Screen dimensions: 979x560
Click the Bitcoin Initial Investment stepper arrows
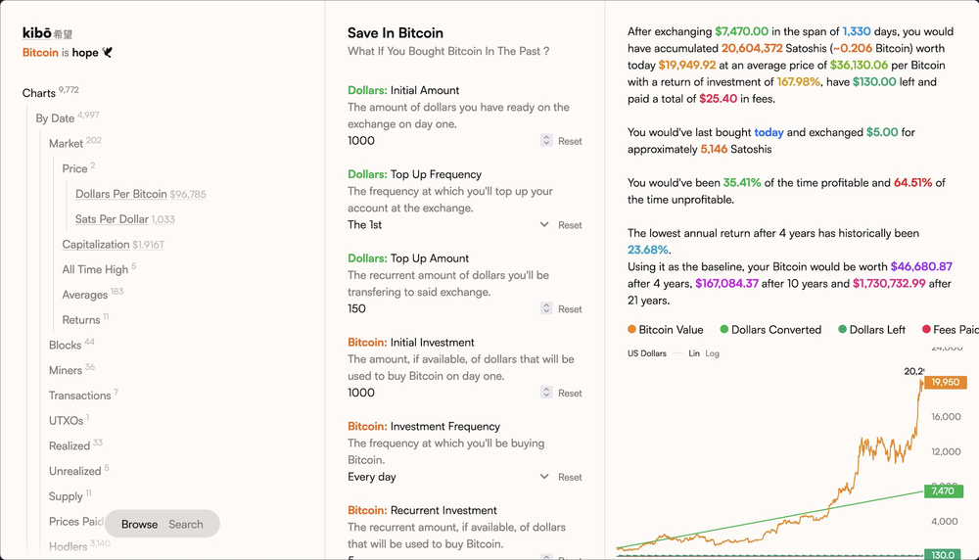click(x=546, y=393)
